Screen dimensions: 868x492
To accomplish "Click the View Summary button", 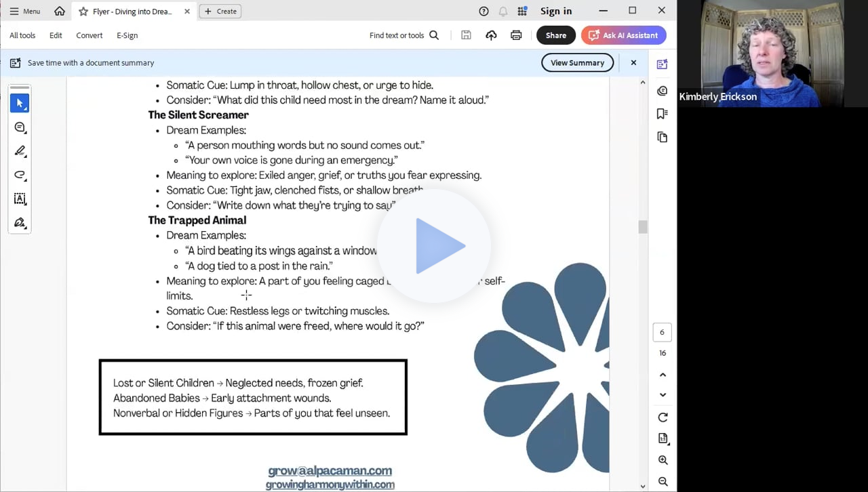I will (x=577, y=63).
